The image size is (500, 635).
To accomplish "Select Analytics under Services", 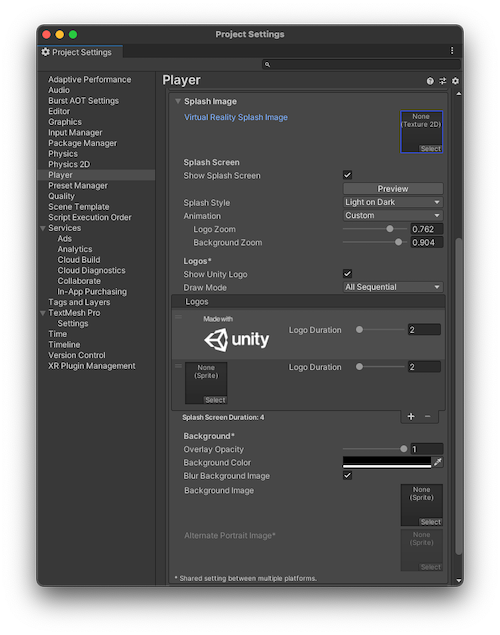I will pos(75,249).
